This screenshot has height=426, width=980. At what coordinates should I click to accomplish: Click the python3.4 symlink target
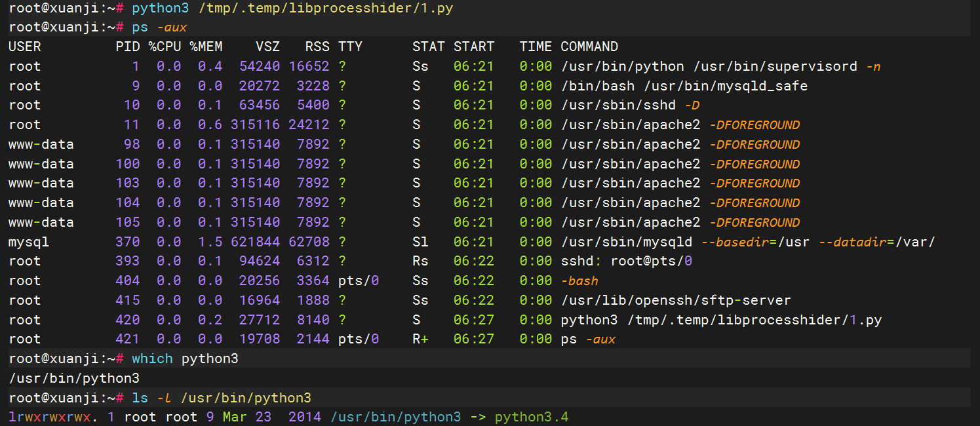532,417
